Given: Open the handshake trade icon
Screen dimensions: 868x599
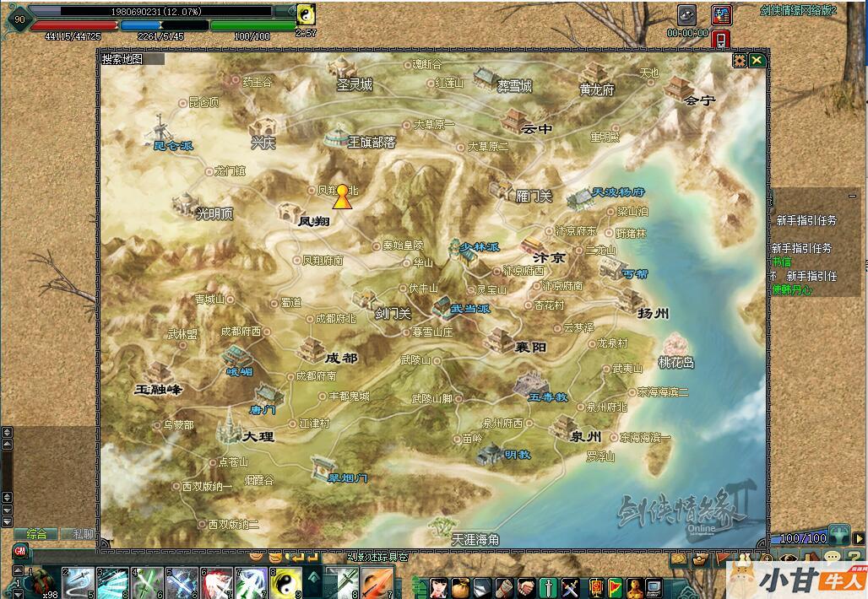Looking at the screenshot, I should [525, 586].
